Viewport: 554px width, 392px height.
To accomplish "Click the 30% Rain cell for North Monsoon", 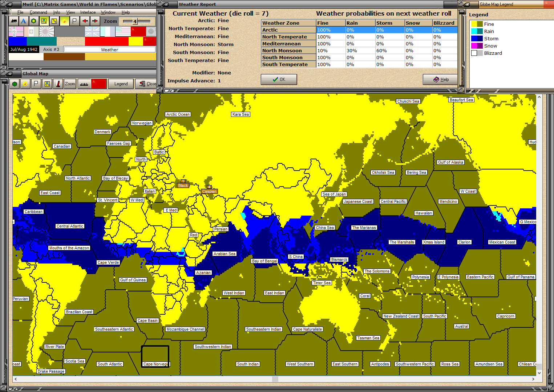I will (360, 51).
